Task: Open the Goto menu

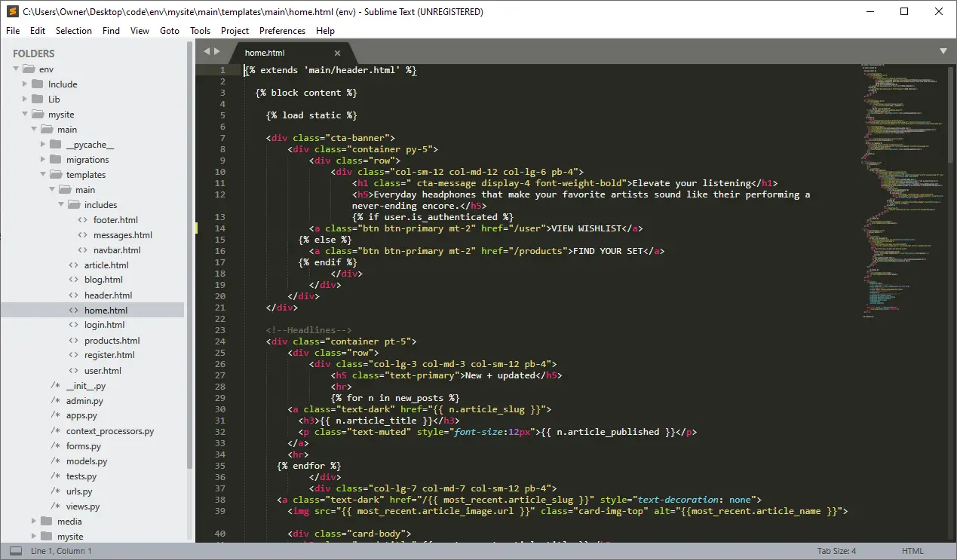Action: coord(170,31)
